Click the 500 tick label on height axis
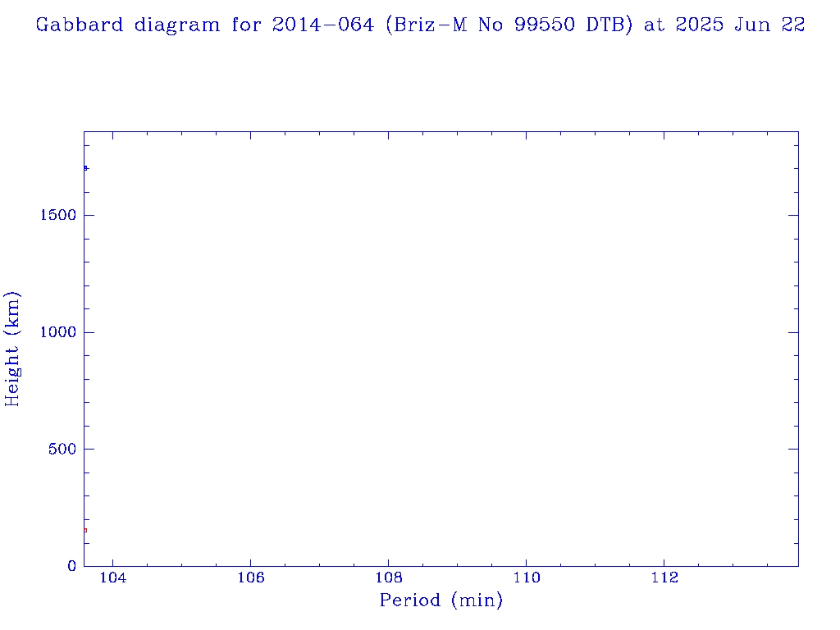Viewport: 840px width, 630px height. tap(60, 450)
